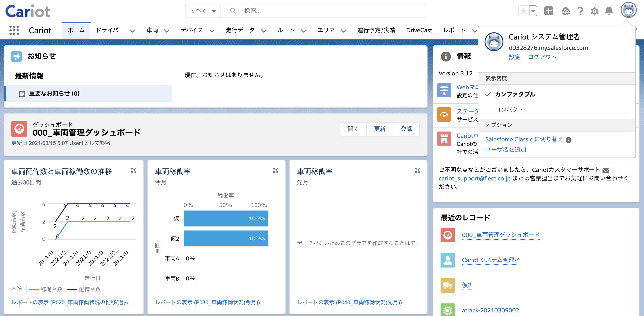This screenshot has height=316, width=644.
Task: Expand the デバイス tab chevron
Action: pos(212,31)
